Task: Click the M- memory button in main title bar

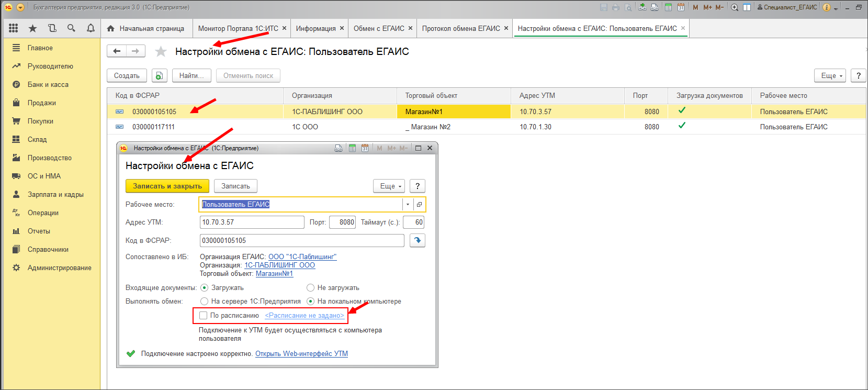Action: pos(719,7)
